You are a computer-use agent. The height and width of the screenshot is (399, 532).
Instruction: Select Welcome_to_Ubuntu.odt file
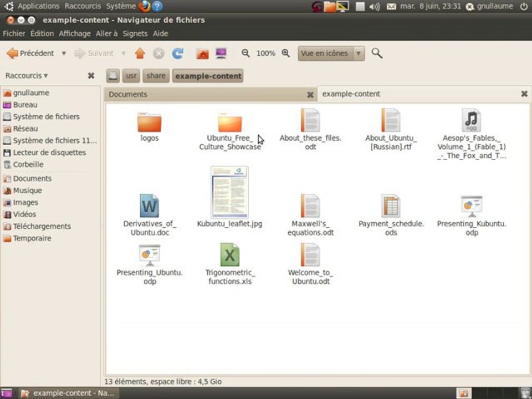[x=310, y=254]
